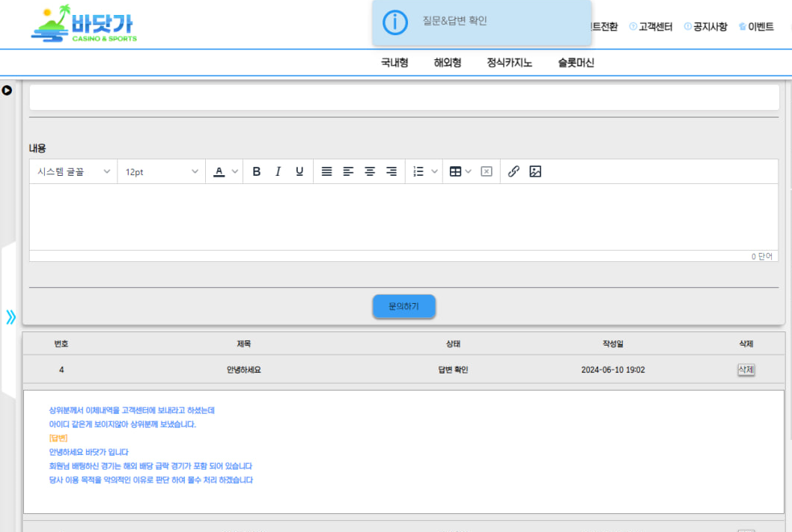The image size is (792, 532).
Task: Select the 해외형 menu item
Action: pos(447,63)
